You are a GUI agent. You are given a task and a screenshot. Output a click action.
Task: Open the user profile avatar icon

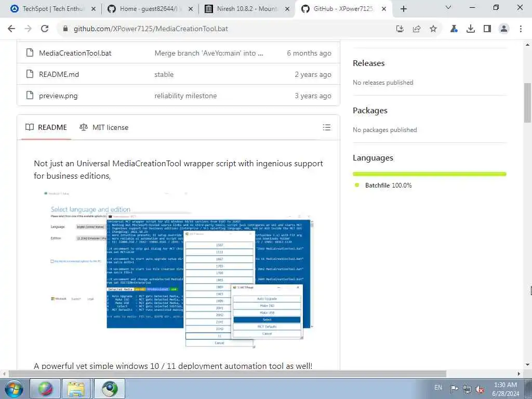(504, 29)
